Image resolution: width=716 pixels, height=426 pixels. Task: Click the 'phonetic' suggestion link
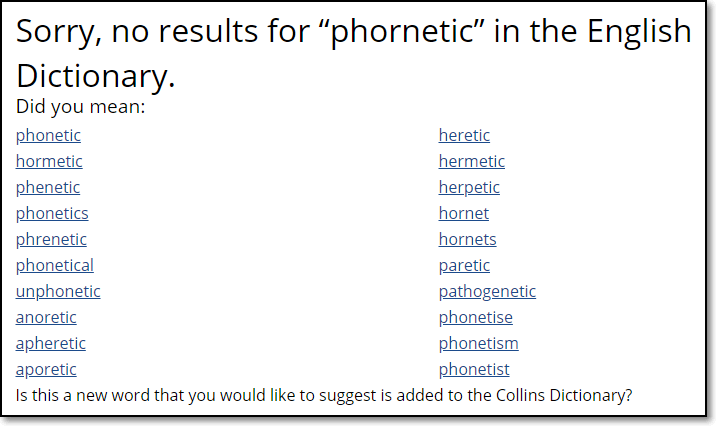(x=48, y=135)
